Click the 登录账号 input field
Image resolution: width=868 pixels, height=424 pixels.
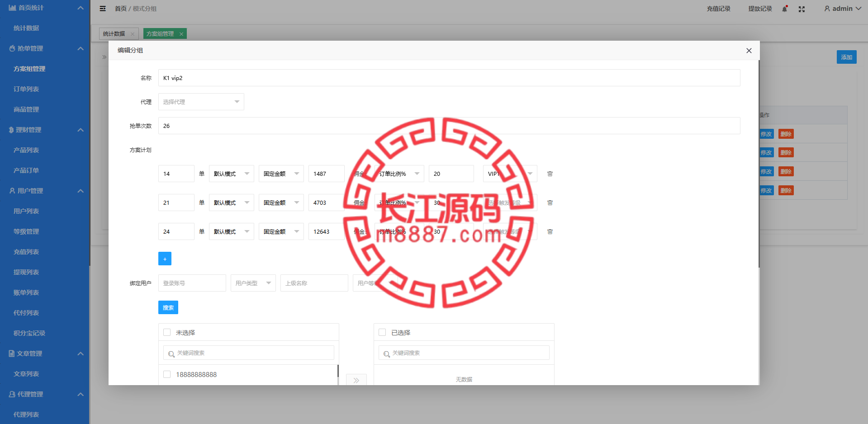[192, 283]
